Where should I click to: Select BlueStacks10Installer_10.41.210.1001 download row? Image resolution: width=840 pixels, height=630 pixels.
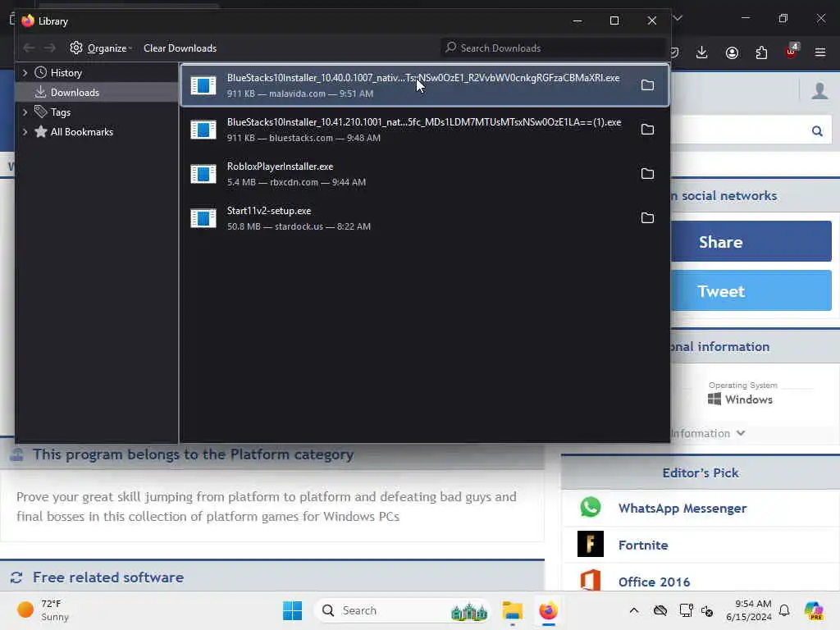click(x=425, y=130)
